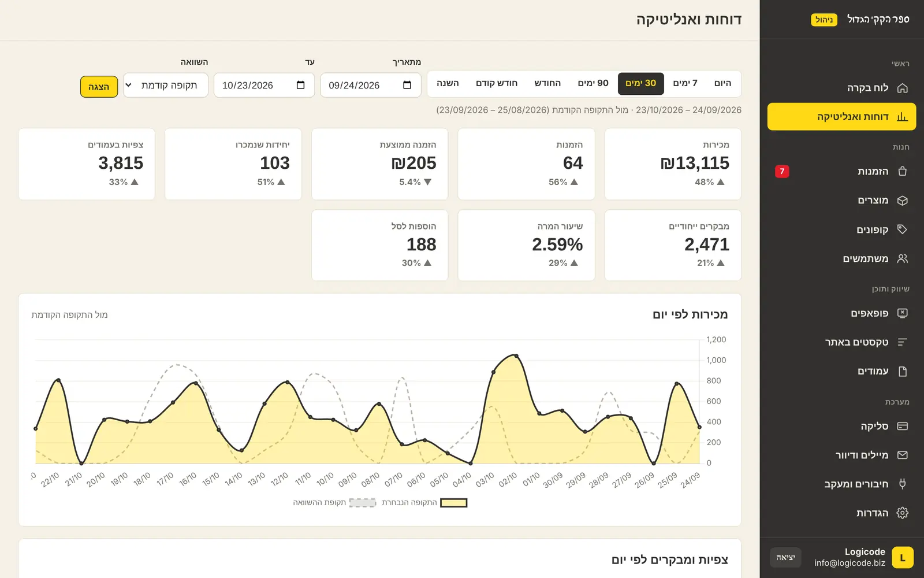The height and width of the screenshot is (578, 924).
Task: Click the yellow הצגה button
Action: pyautogui.click(x=99, y=87)
